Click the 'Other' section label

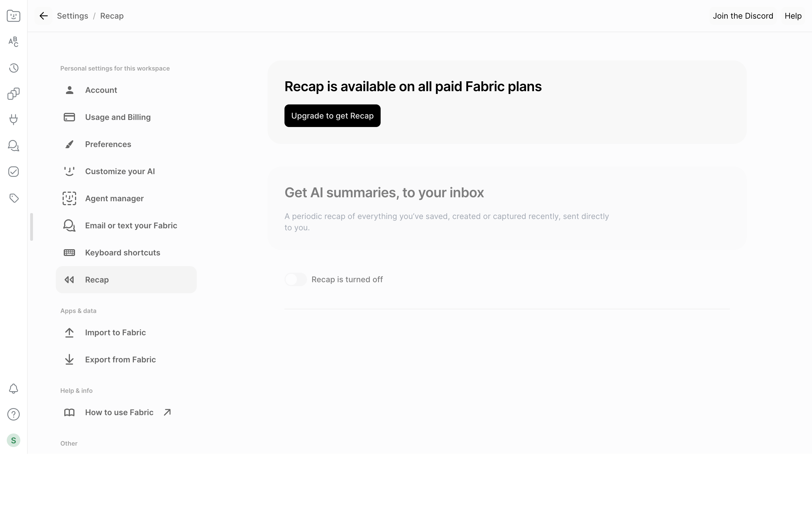pyautogui.click(x=69, y=443)
